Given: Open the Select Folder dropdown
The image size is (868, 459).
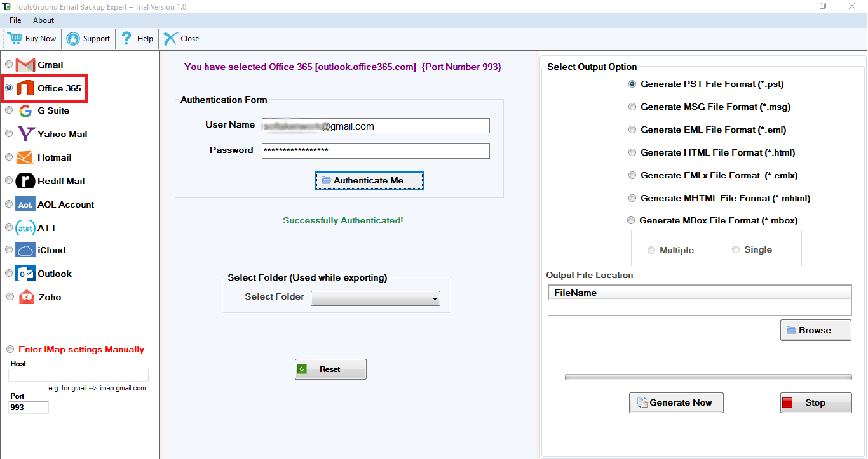Looking at the screenshot, I should 375,298.
